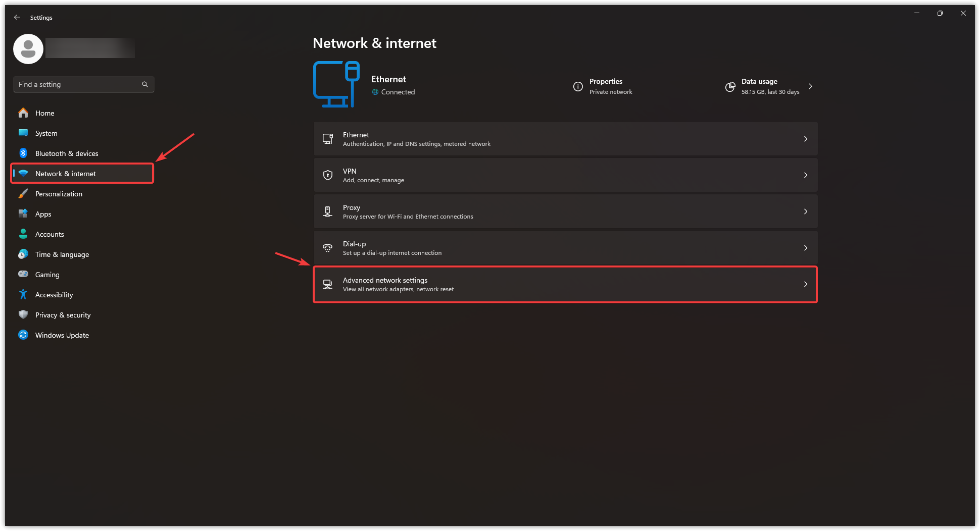Screen dimensions: 980x531
Task: Click the Properties info icon
Action: 578,86
